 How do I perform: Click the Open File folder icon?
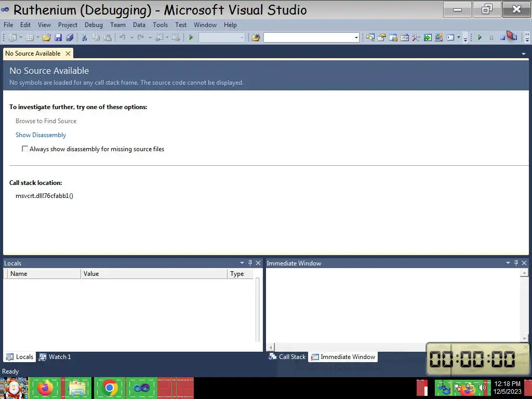(x=47, y=37)
